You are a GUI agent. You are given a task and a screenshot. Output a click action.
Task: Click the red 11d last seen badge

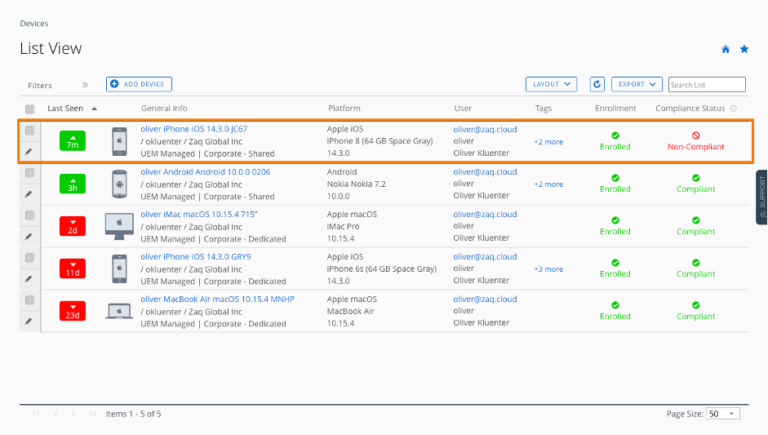pos(72,268)
